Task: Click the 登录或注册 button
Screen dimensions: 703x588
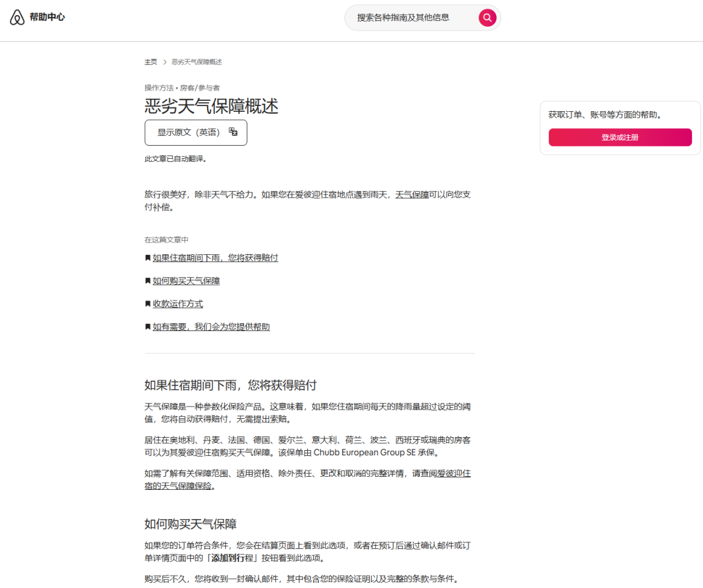Action: click(x=620, y=137)
